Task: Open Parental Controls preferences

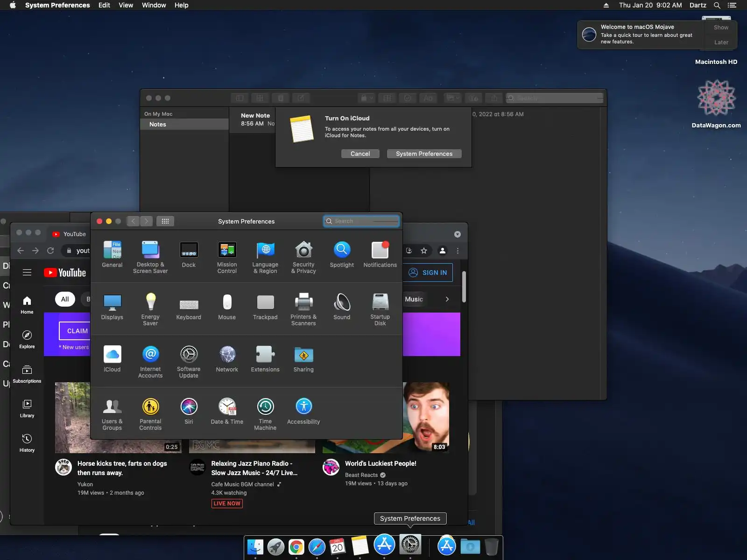Action: tap(150, 413)
